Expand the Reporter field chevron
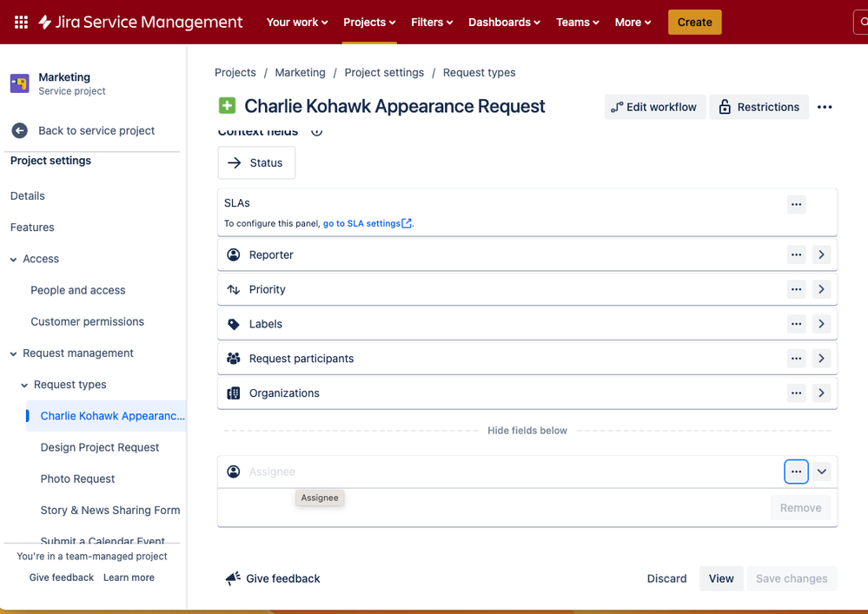 pos(821,255)
